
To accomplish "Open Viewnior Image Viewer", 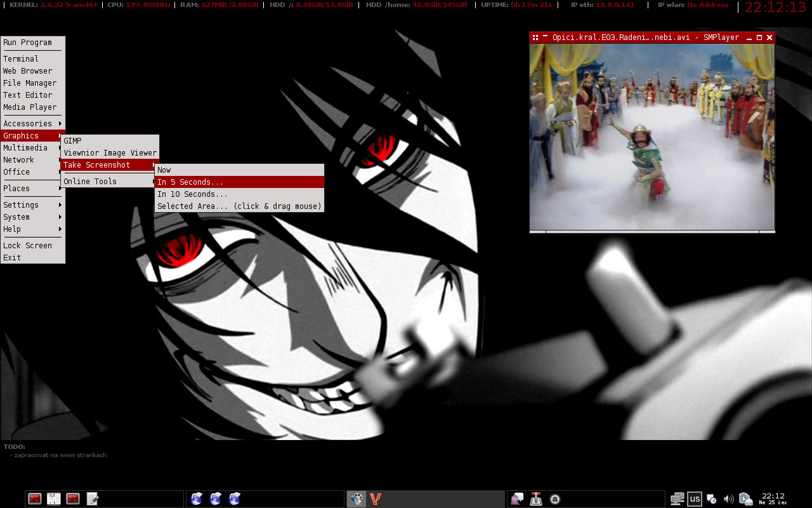I will click(110, 153).
